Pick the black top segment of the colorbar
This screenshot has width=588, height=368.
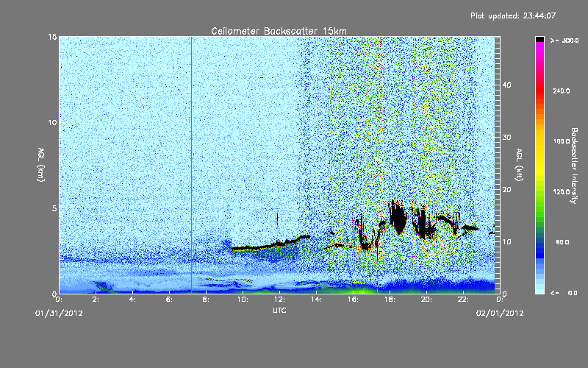pyautogui.click(x=539, y=39)
